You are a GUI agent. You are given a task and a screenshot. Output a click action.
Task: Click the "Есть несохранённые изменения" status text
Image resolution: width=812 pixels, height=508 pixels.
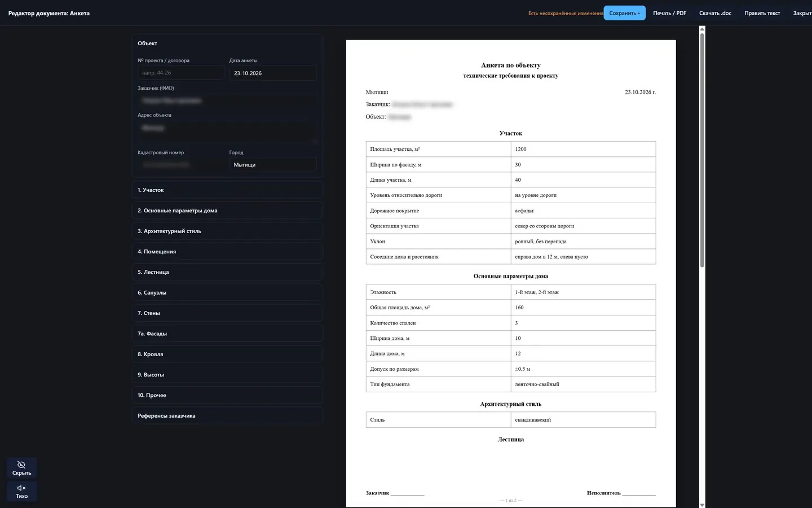566,13
